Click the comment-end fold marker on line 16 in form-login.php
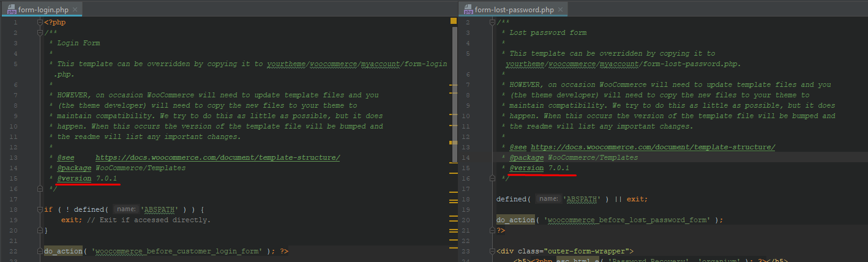This screenshot has height=262, width=868. [x=40, y=189]
